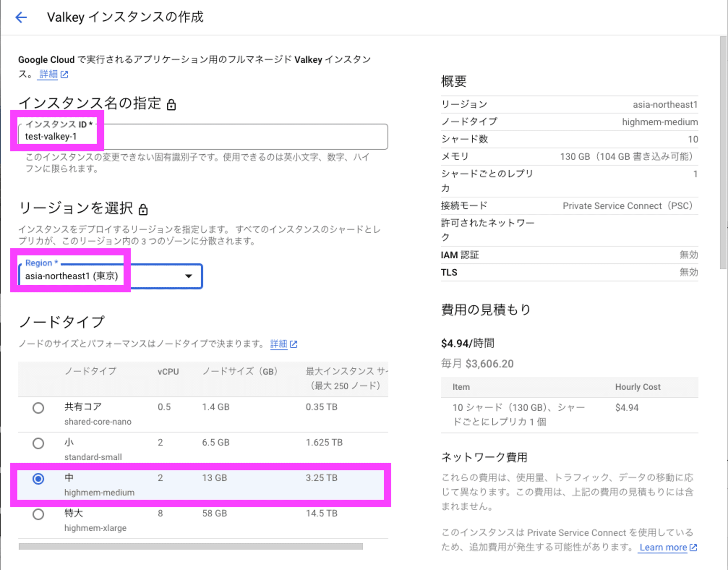Click the lock icon beside リージョンを選択
Image resolution: width=728 pixels, height=570 pixels.
click(x=143, y=209)
